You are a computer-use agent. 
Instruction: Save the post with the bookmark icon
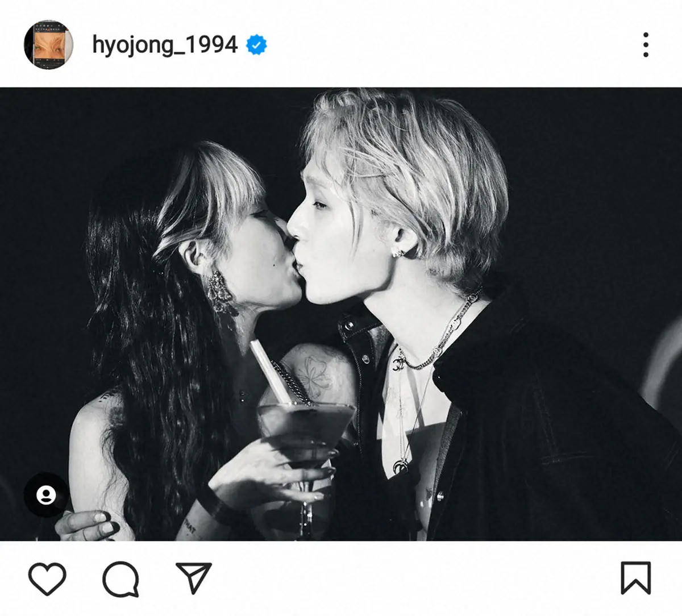coord(635,578)
